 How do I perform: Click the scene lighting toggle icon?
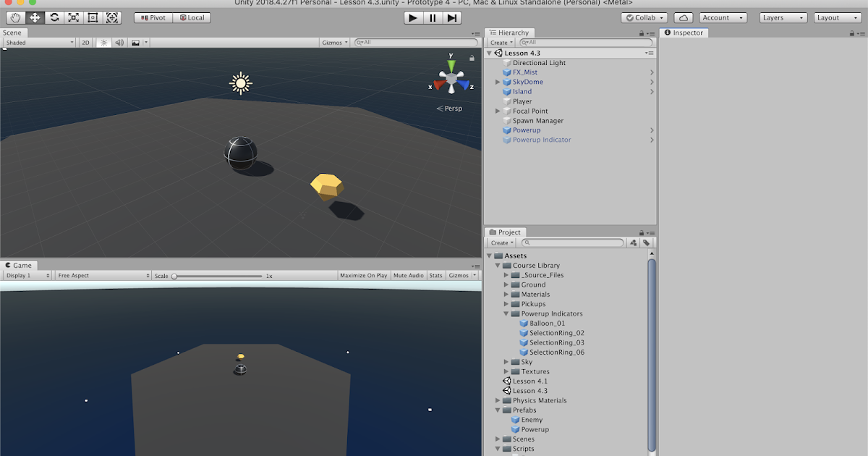point(103,42)
